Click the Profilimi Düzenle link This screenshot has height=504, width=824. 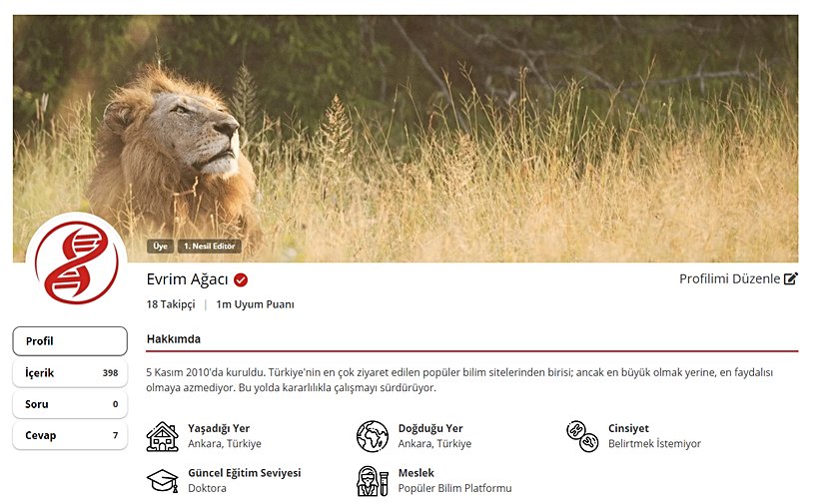(729, 278)
